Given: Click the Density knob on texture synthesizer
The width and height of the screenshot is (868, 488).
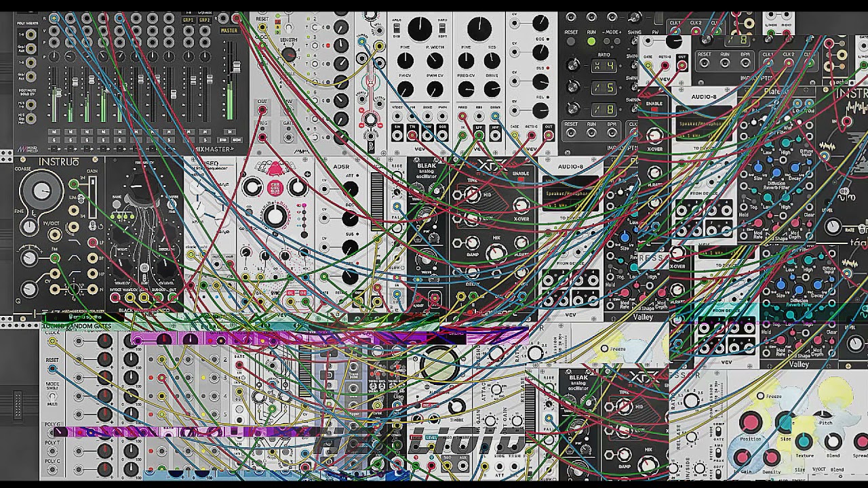Looking at the screenshot, I should 772,457.
